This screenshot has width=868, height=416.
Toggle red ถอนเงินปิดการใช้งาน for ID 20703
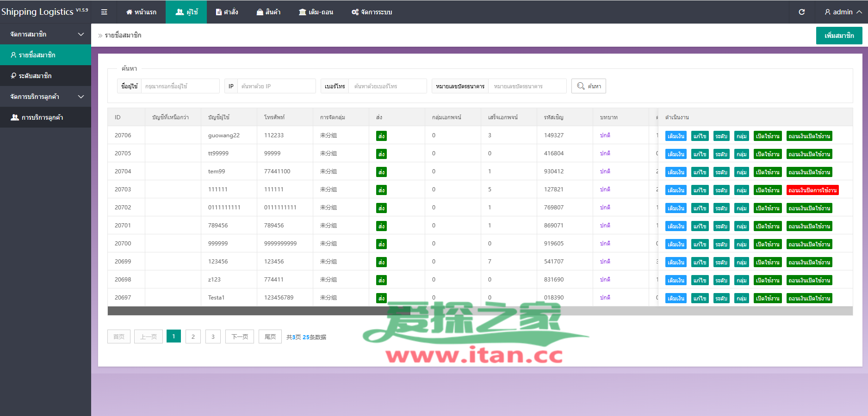click(x=812, y=190)
